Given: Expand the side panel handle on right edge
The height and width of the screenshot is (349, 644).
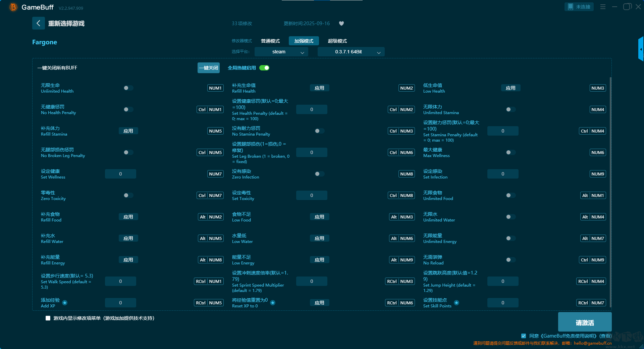Looking at the screenshot, I should pyautogui.click(x=641, y=49).
